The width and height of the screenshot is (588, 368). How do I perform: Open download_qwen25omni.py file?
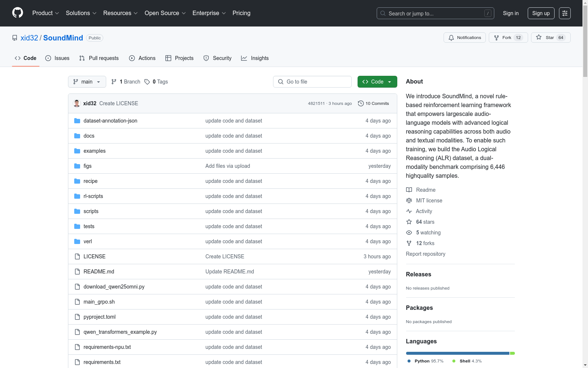pyautogui.click(x=114, y=287)
